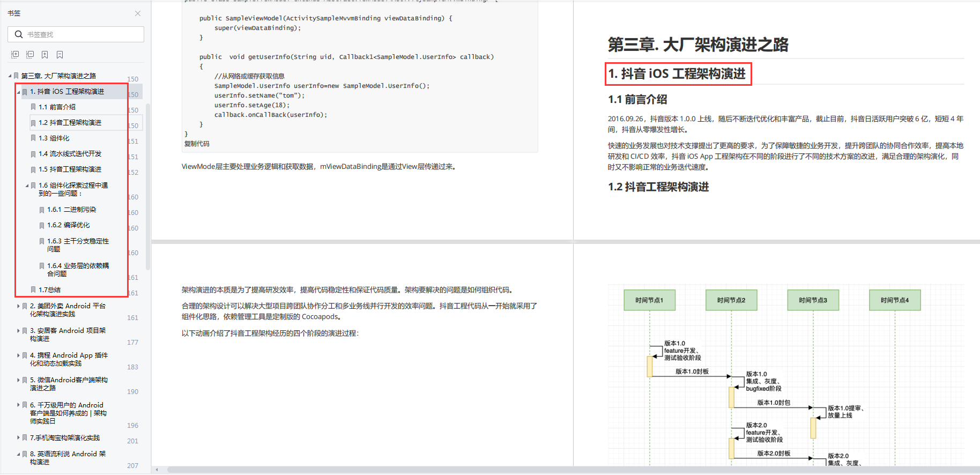Click bookmark icon beside 1.6.1 二进制污染
980x475 pixels.
[42, 210]
